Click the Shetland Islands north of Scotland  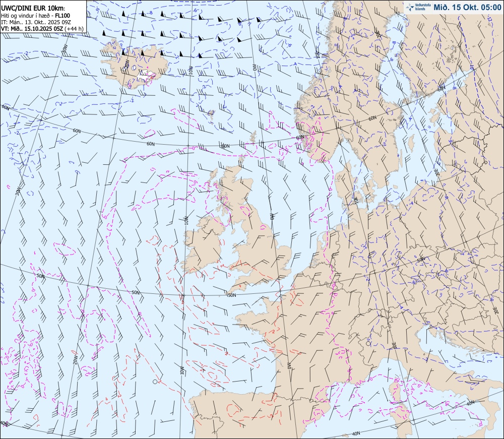click(x=254, y=137)
